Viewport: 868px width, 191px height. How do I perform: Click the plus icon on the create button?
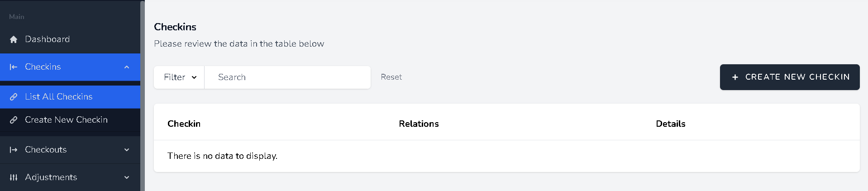(x=735, y=77)
